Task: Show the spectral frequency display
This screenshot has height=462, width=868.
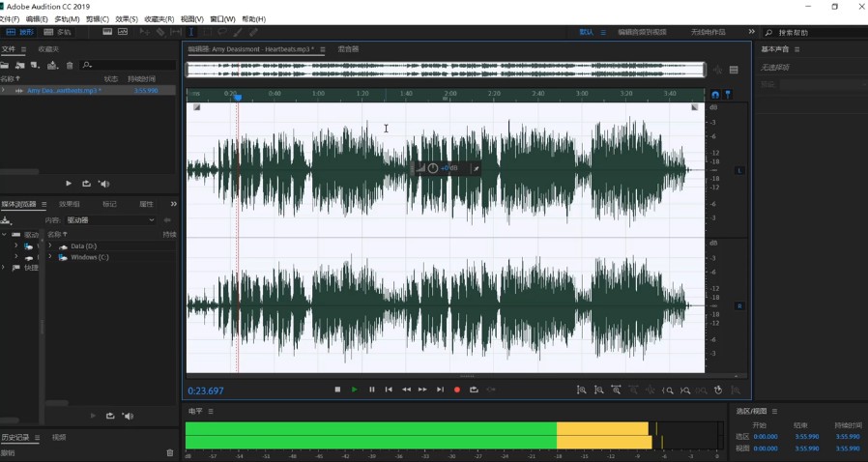Action: 107,32
